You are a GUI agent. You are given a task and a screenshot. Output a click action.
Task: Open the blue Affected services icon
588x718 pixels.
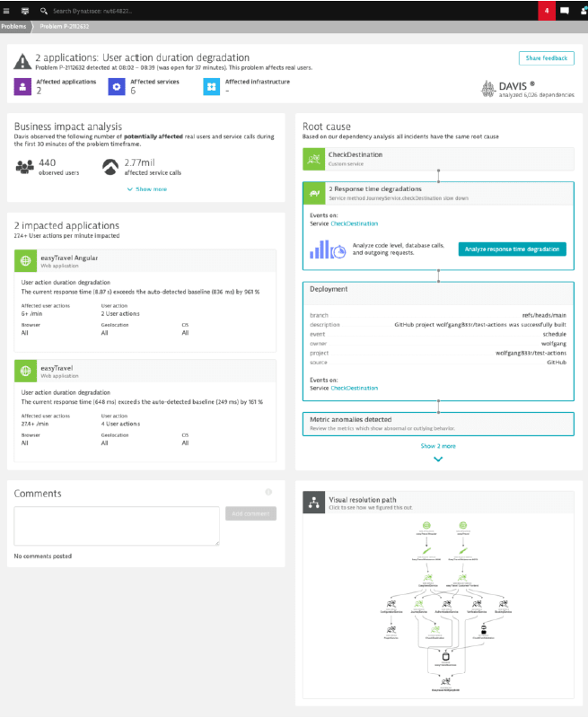tap(117, 86)
